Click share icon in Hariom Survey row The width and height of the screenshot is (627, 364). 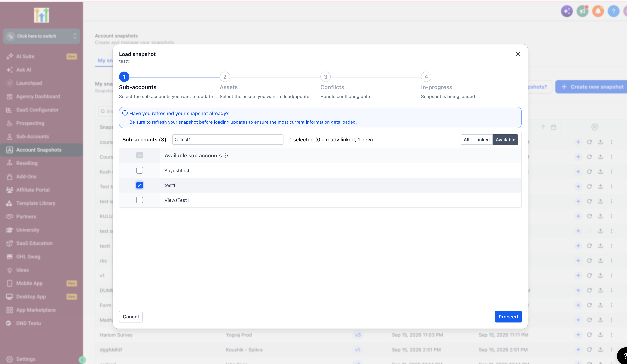(x=600, y=335)
